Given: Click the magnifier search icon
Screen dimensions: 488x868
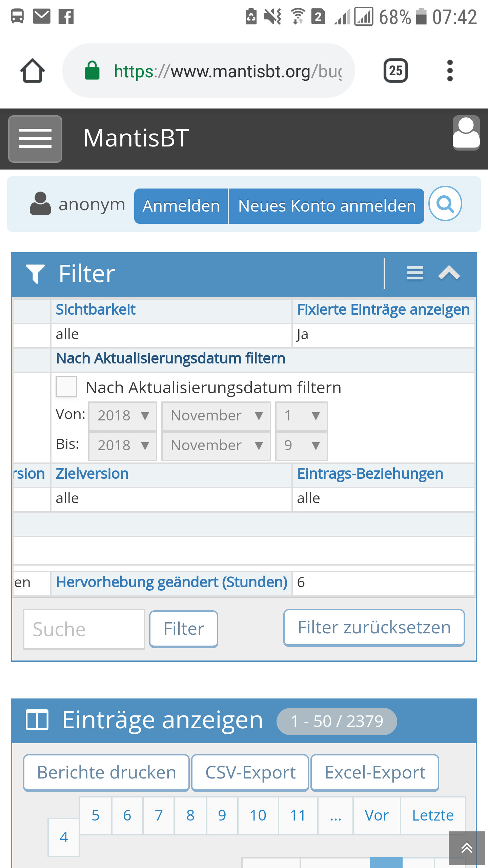Looking at the screenshot, I should [x=445, y=204].
